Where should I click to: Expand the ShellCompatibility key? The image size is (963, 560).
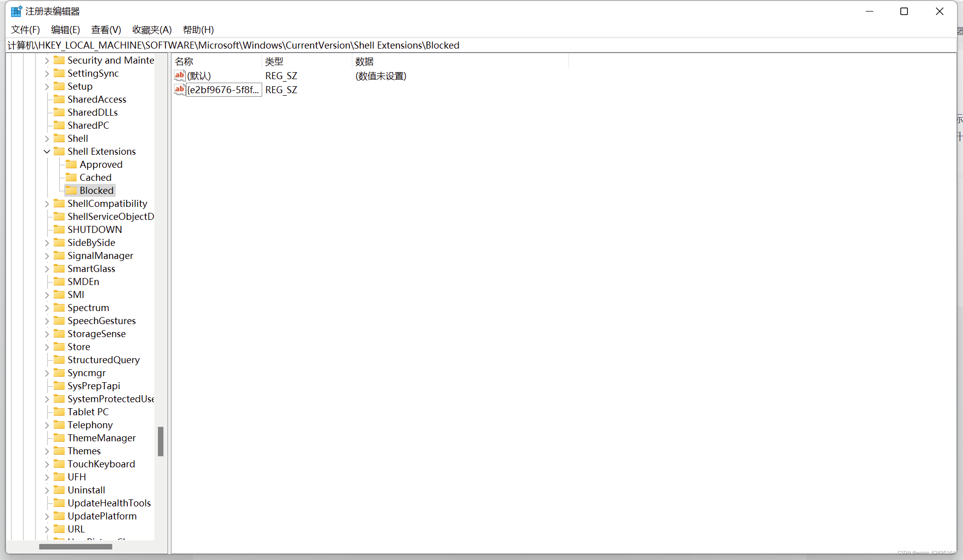click(47, 203)
